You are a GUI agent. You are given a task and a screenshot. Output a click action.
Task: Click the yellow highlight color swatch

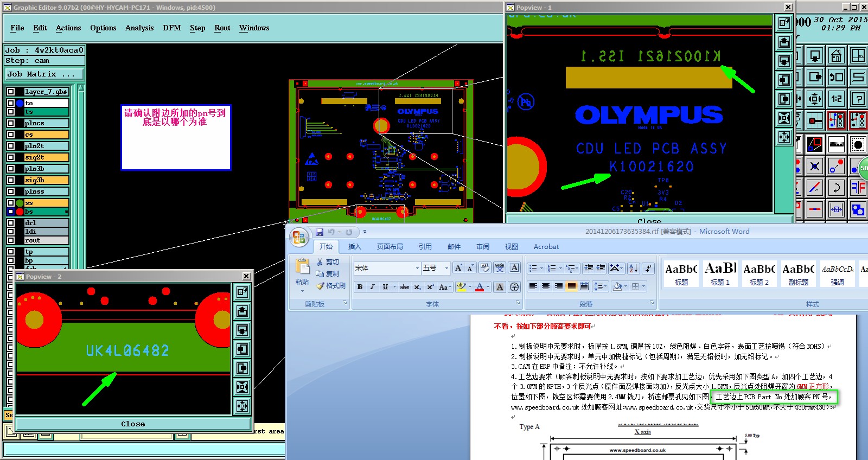461,287
